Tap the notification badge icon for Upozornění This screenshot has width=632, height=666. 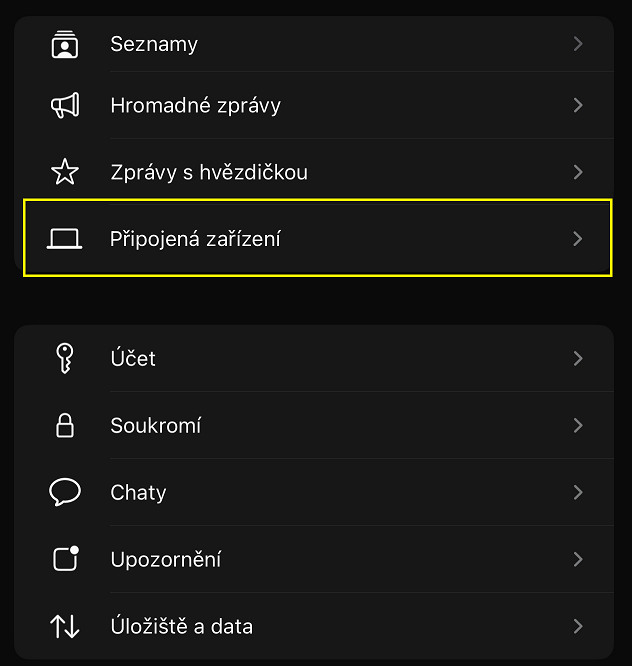point(66,559)
